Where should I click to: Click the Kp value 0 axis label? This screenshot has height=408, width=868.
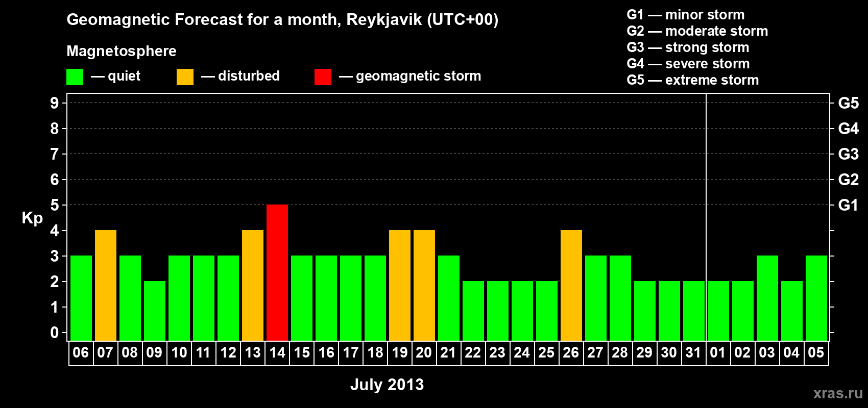coord(55,333)
